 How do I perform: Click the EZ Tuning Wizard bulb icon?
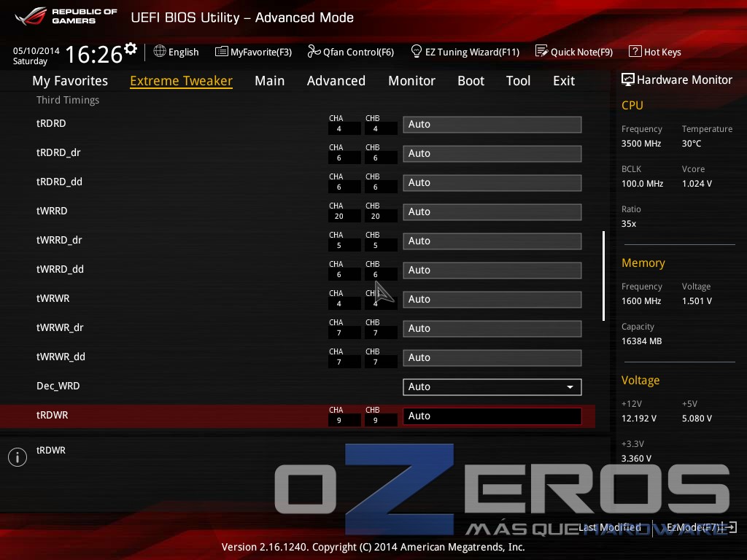click(x=417, y=51)
